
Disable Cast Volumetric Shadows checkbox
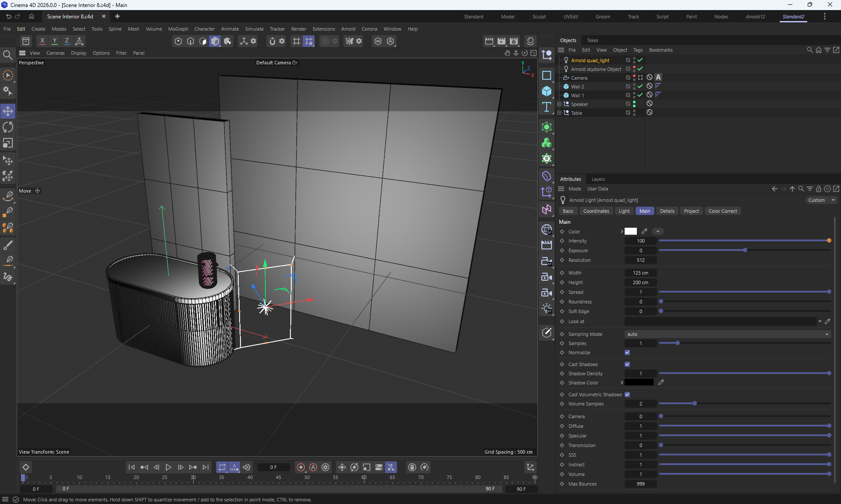tap(627, 395)
